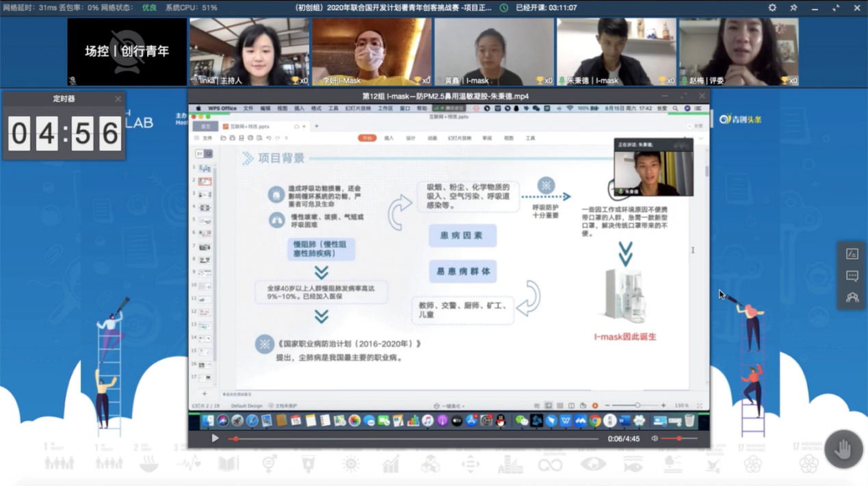Select the 设计 ribbon tab in WPS
This screenshot has width=868, height=486.
pos(410,138)
